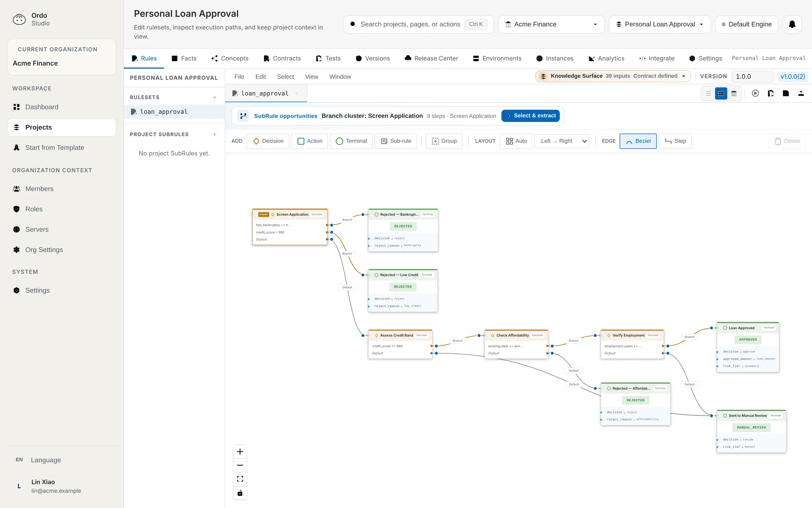
Task: Switch to grid canvas view mode
Action: point(721,94)
